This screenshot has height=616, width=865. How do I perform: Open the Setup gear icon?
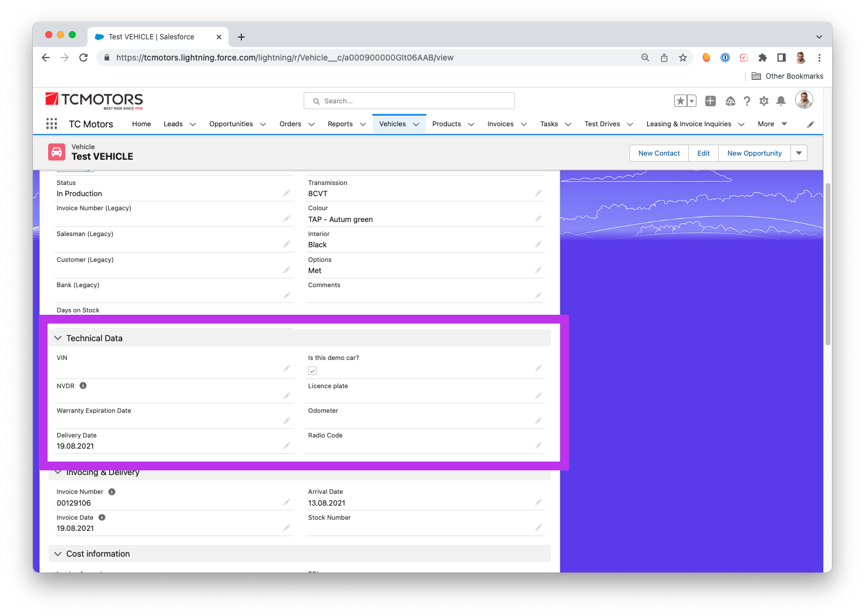tap(764, 101)
